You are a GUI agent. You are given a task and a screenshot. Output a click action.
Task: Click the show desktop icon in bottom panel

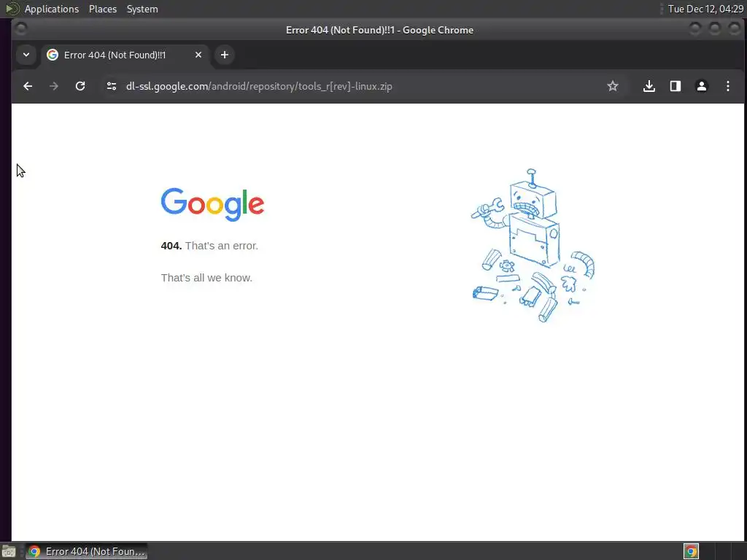tap(9, 551)
